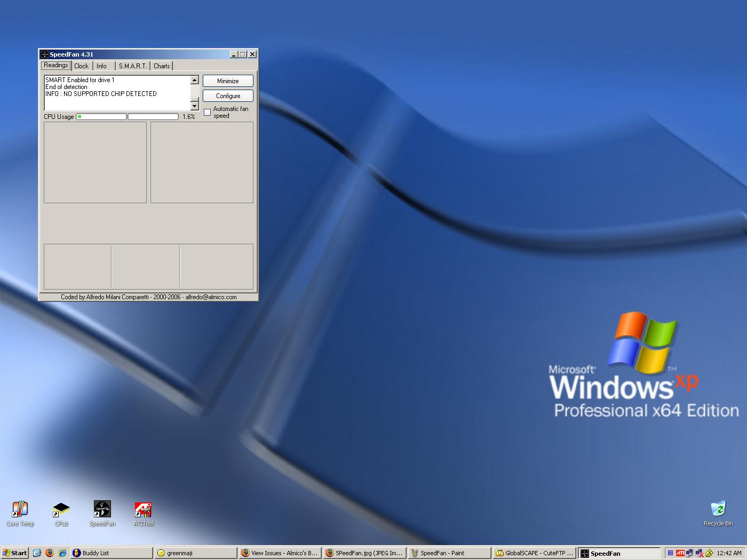747x560 pixels.
Task: Click the 1.6% CPU usage value
Action: tap(188, 117)
